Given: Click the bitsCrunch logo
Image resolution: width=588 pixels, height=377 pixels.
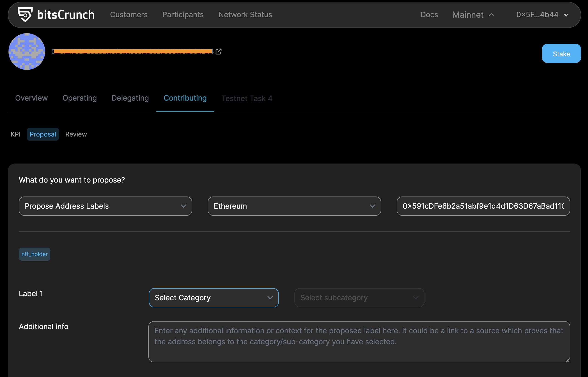Looking at the screenshot, I should (x=56, y=15).
